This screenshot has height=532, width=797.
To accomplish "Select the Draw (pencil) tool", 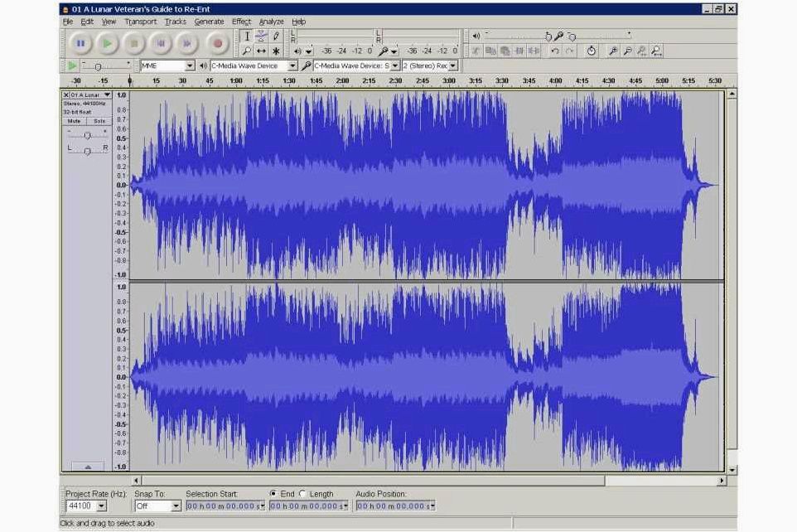I will coord(276,36).
